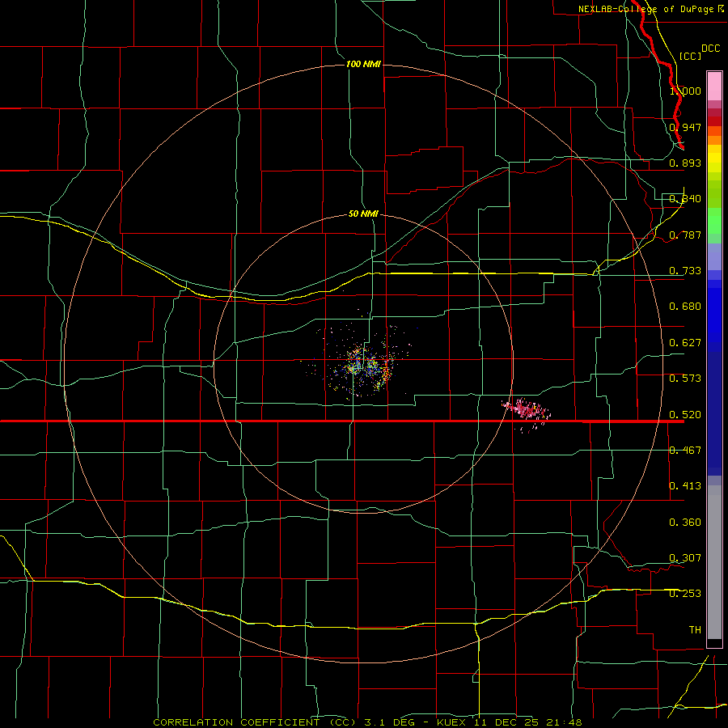Click the red segment of the color bar
This screenshot has width=728, height=728.
pos(714,121)
